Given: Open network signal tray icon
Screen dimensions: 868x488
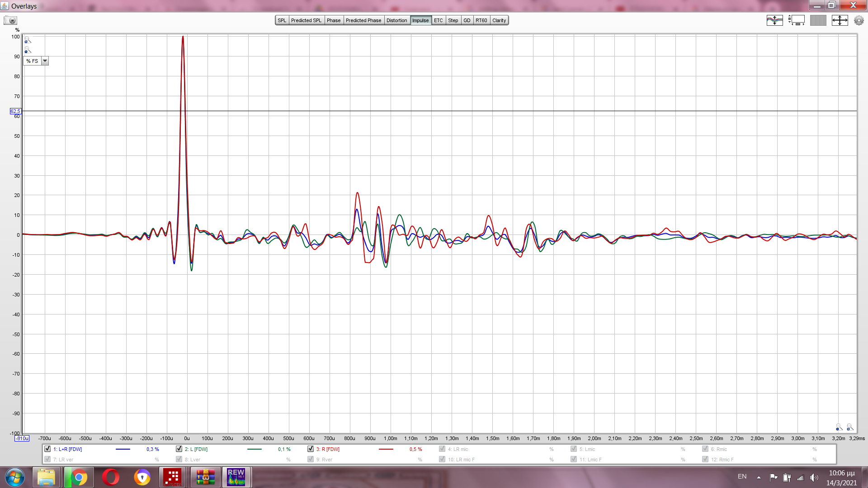Looking at the screenshot, I should point(800,477).
